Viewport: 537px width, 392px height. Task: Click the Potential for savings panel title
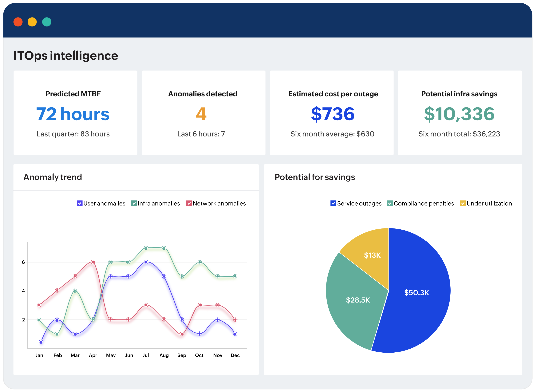click(315, 177)
